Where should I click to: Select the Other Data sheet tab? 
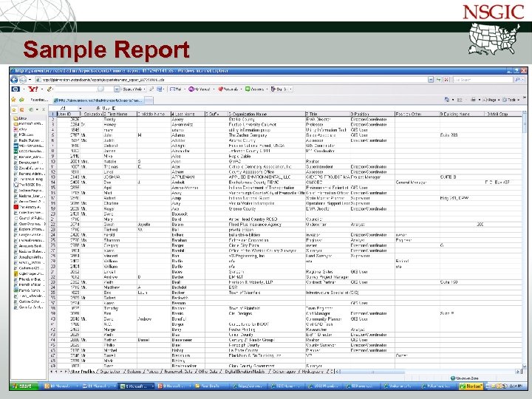click(208, 372)
